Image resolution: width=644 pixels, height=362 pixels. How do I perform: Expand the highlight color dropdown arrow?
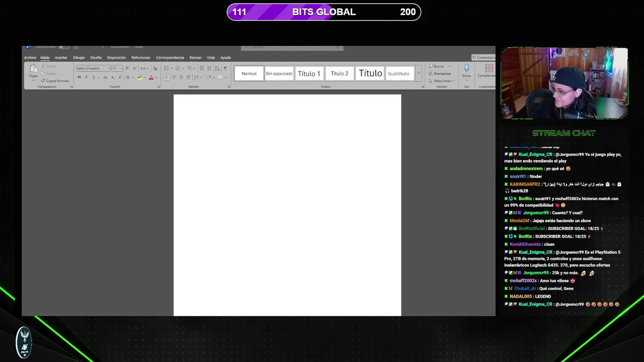pyautogui.click(x=145, y=77)
